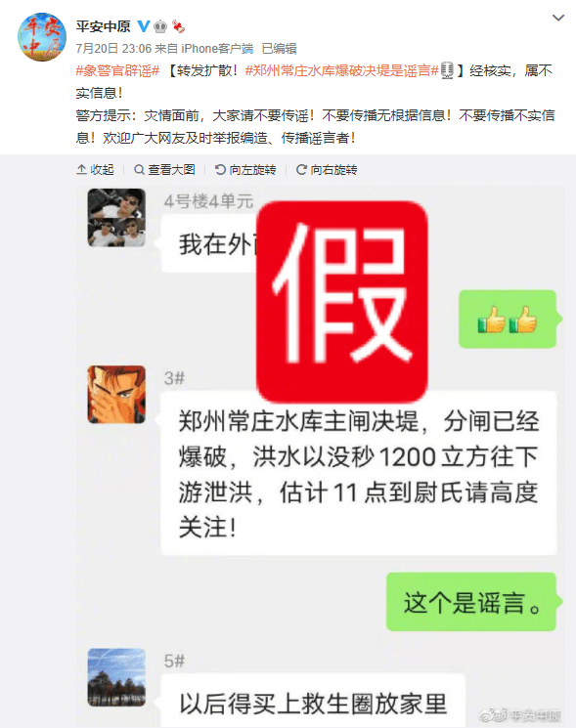This screenshot has height=728, width=576.
Task: Click the green thumbs-up chat bubble
Action: click(x=508, y=319)
